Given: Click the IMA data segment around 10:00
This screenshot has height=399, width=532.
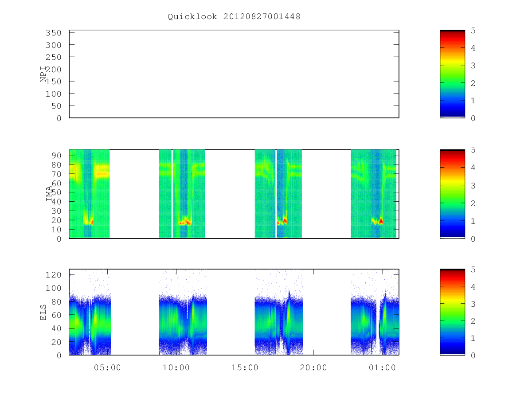Looking at the screenshot, I should coord(182,194).
